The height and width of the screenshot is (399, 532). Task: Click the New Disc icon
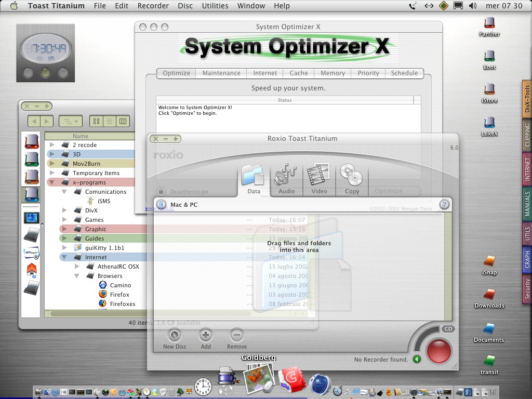pyautogui.click(x=175, y=336)
